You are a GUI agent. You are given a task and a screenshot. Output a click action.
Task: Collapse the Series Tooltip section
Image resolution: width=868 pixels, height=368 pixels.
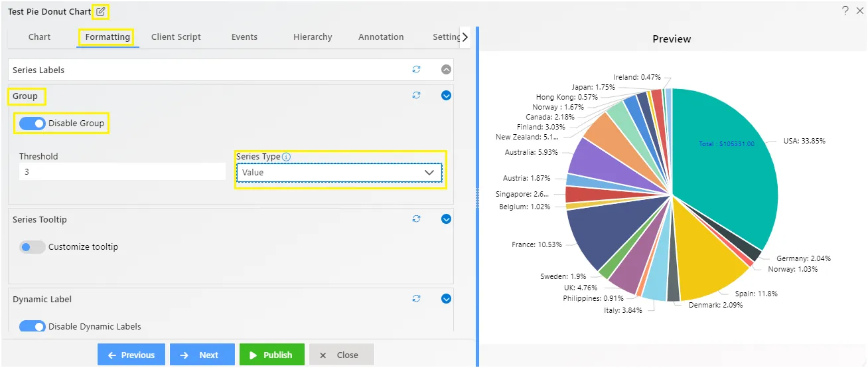(x=446, y=219)
